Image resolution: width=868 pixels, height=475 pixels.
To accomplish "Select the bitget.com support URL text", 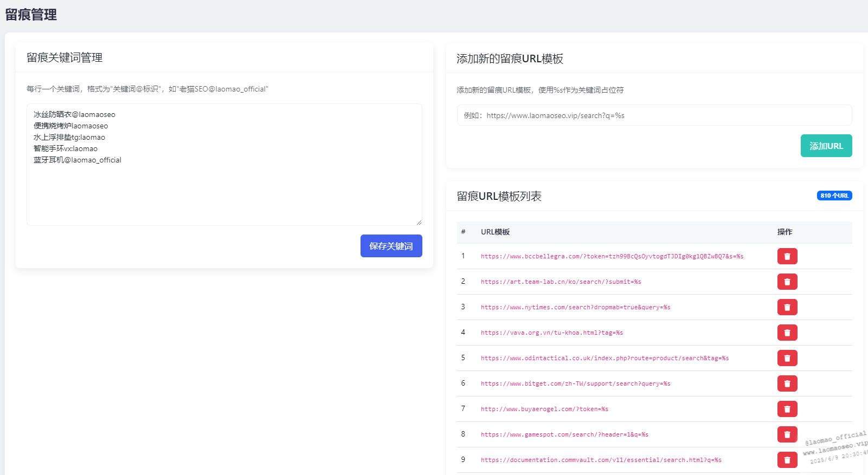I will click(576, 383).
